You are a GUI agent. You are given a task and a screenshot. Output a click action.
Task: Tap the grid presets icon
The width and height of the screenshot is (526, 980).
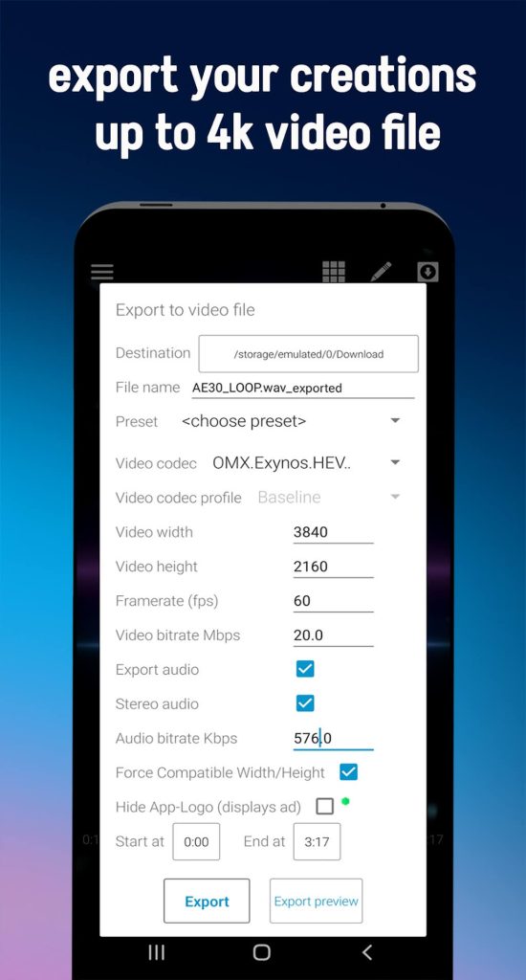coord(334,272)
